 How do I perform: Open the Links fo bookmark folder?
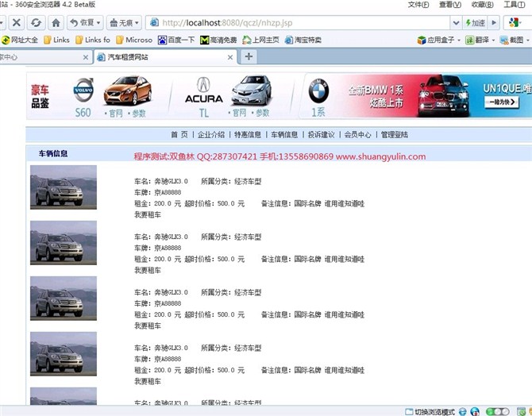(94, 40)
